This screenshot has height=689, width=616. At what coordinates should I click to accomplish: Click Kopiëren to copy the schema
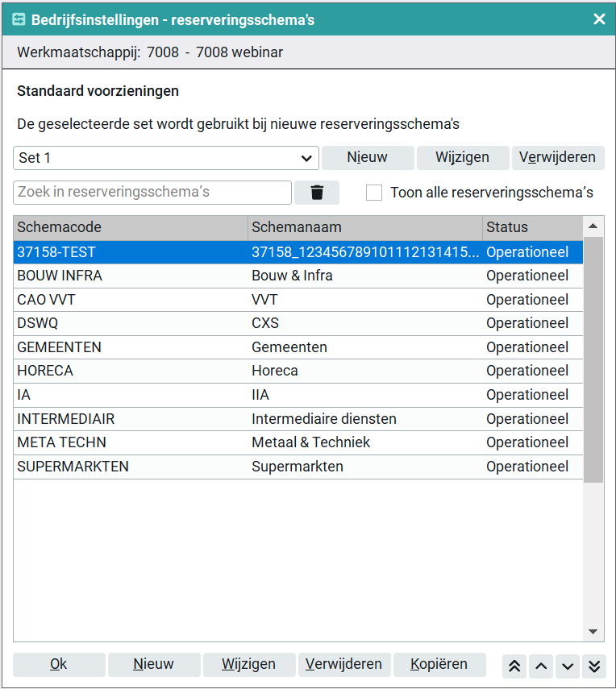pyautogui.click(x=439, y=665)
